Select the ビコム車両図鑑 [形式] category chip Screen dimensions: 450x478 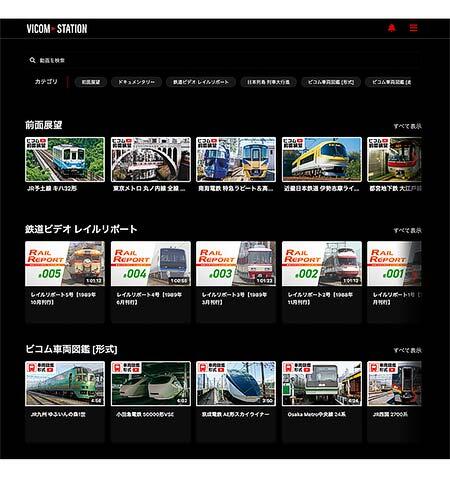click(331, 82)
